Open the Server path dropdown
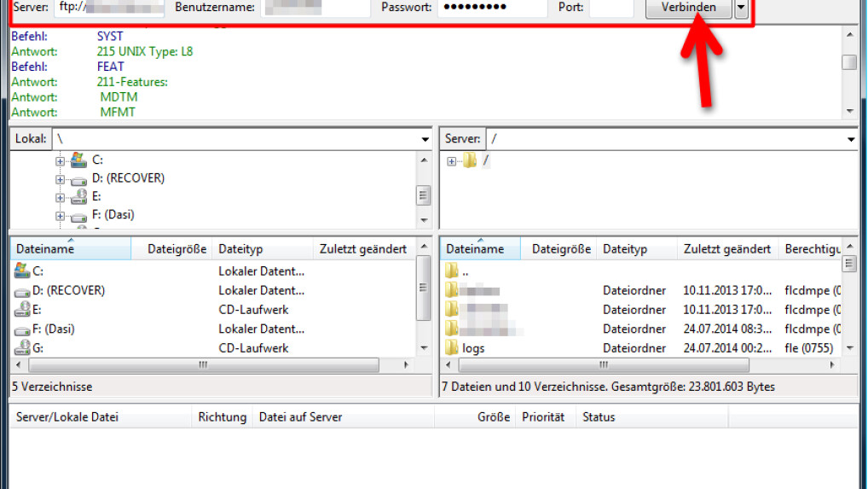This screenshot has height=489, width=868. [851, 139]
